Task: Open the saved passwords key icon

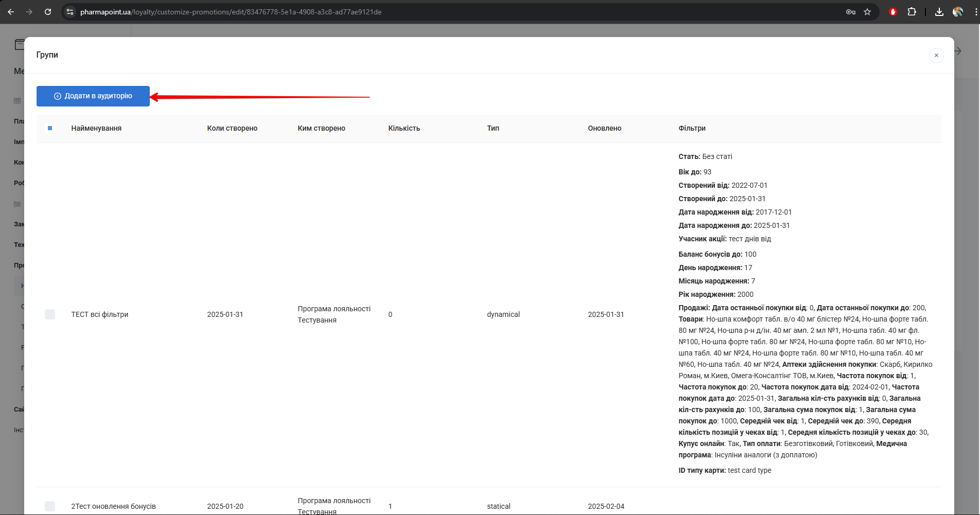Action: [851, 12]
